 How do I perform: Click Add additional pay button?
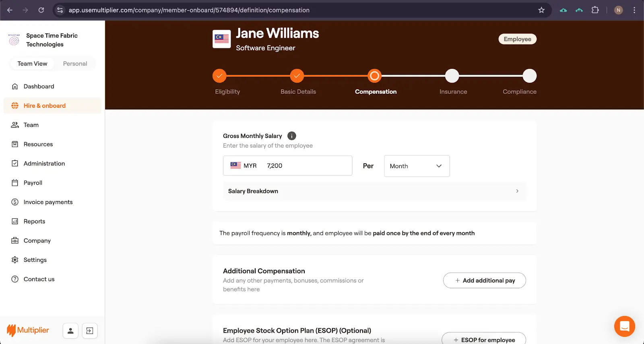[485, 280]
